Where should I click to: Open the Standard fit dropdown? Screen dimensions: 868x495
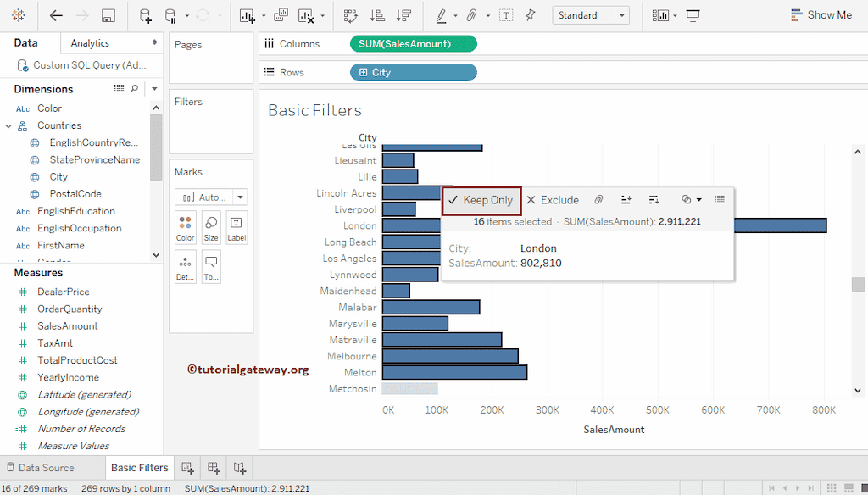tap(590, 15)
